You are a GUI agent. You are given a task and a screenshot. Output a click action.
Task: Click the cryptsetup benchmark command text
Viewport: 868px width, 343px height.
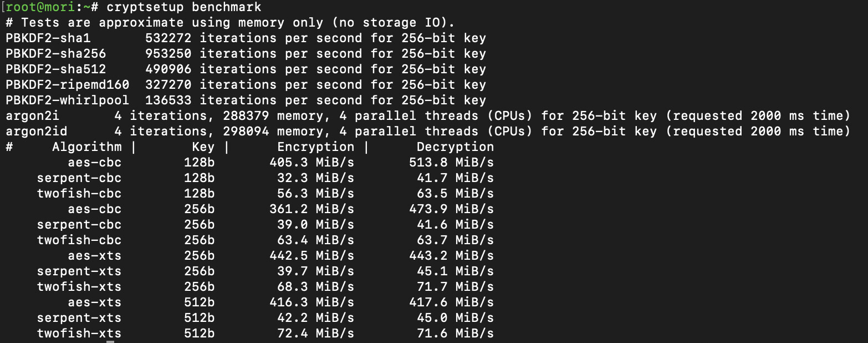click(184, 7)
